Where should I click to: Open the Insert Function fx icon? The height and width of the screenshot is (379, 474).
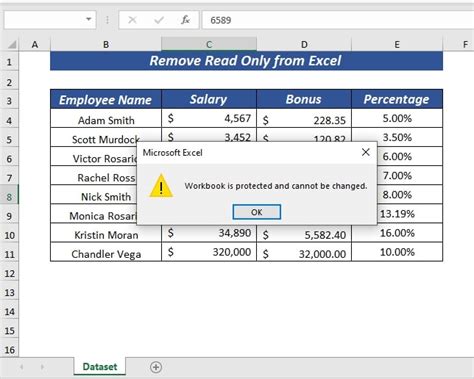pyautogui.click(x=185, y=20)
